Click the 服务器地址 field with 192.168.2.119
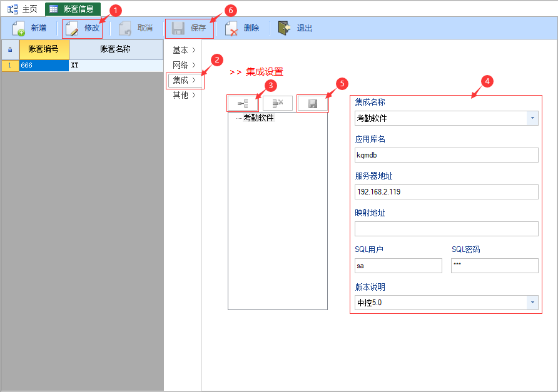Image resolution: width=558 pixels, height=392 pixels. click(x=446, y=192)
